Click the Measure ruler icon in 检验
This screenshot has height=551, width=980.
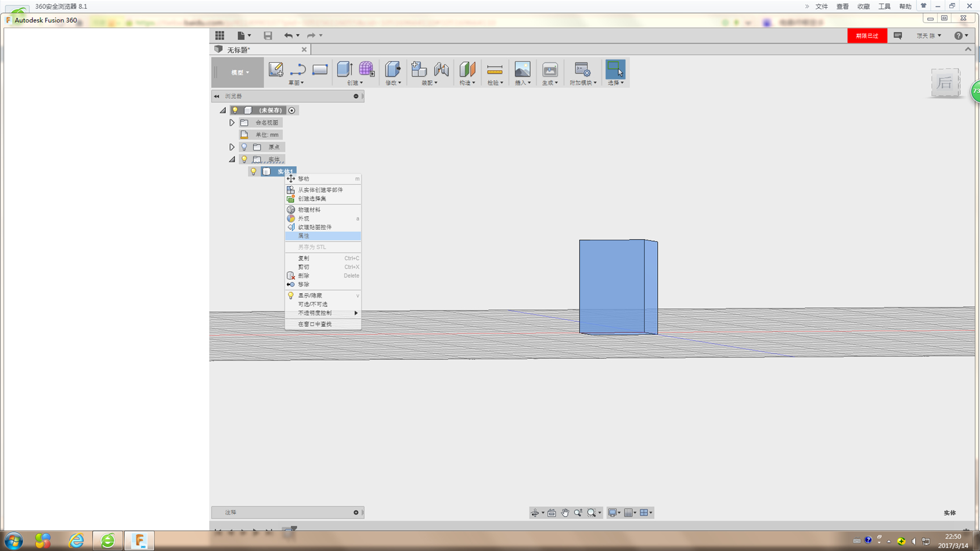[x=495, y=70]
